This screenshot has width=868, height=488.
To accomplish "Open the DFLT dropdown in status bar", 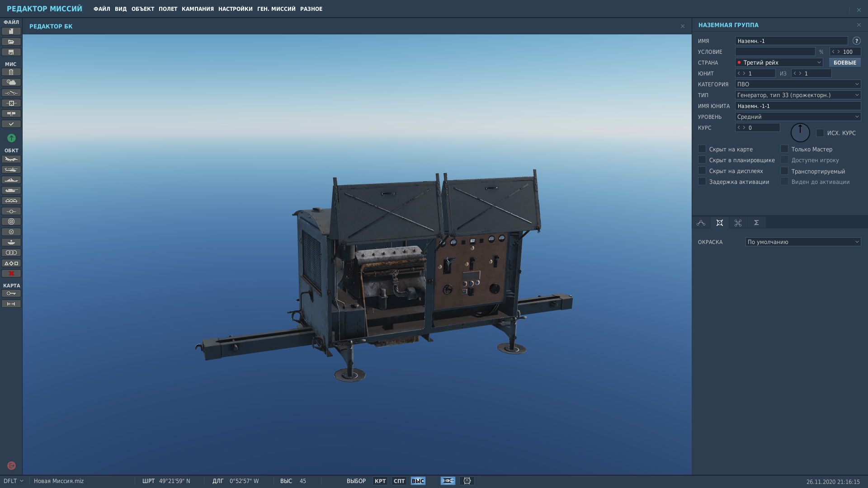I will [x=14, y=481].
